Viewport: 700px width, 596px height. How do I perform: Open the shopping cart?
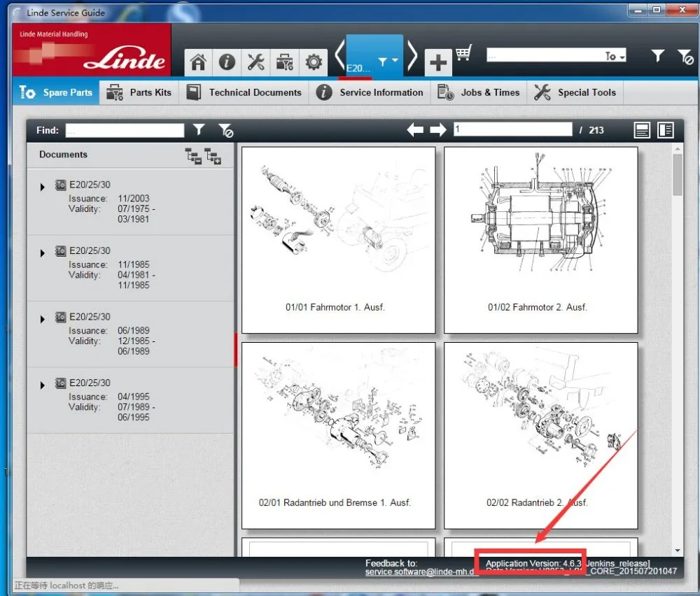pyautogui.click(x=464, y=52)
